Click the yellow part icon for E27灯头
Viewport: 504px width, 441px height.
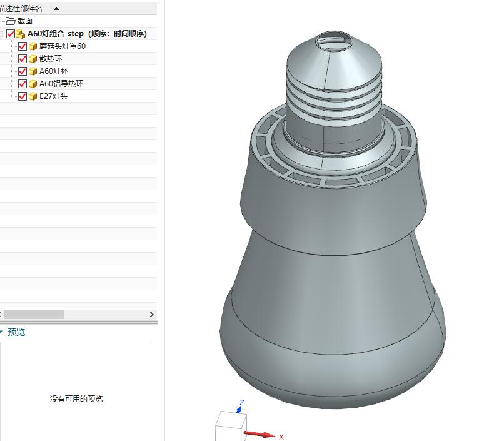pos(33,96)
